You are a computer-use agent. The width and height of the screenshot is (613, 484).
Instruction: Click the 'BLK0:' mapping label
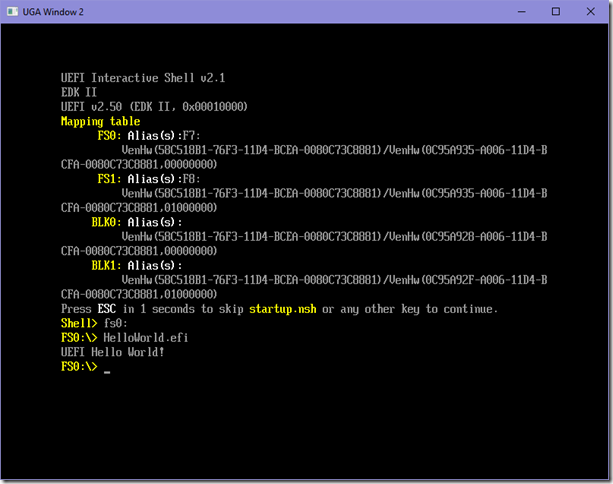tap(106, 222)
